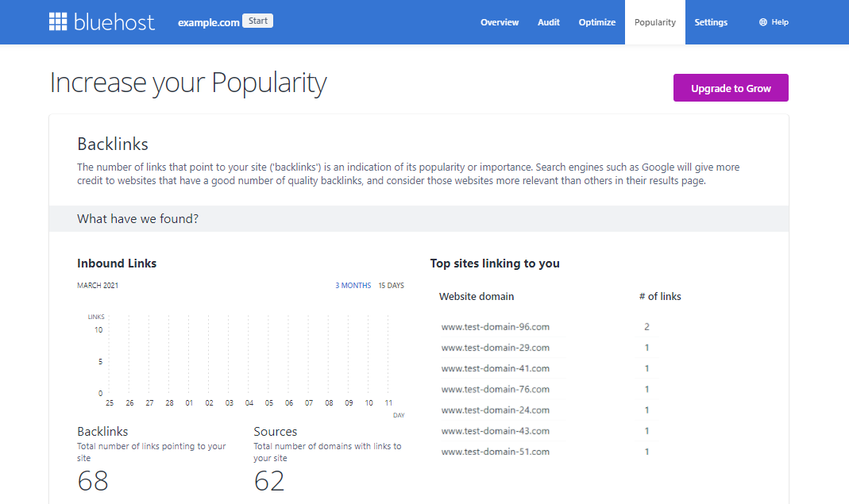Open the Settings tab
Viewport: 849px width, 504px height.
[x=711, y=22]
